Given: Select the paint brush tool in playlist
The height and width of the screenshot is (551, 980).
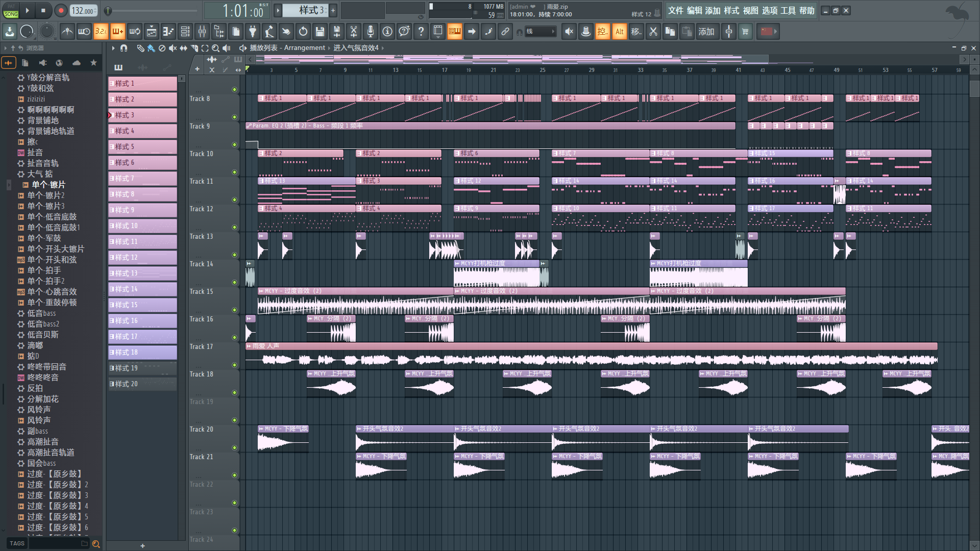Looking at the screenshot, I should tap(151, 48).
